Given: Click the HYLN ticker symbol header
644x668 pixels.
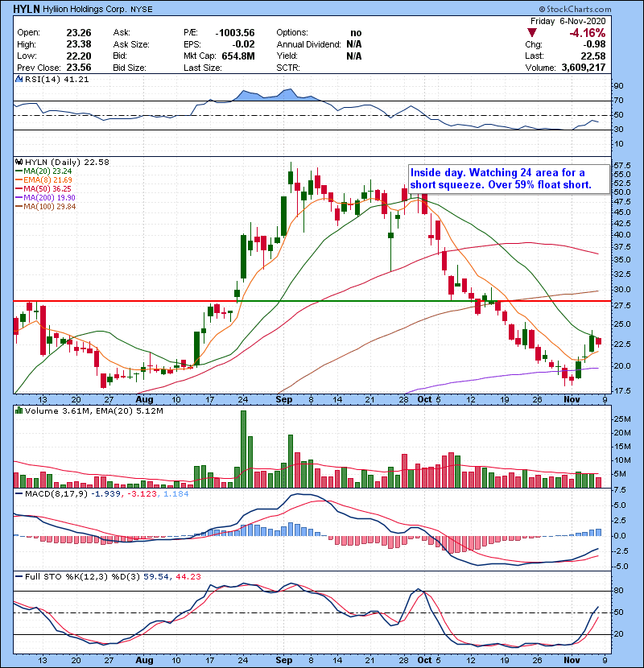Looking at the screenshot, I should point(27,9).
